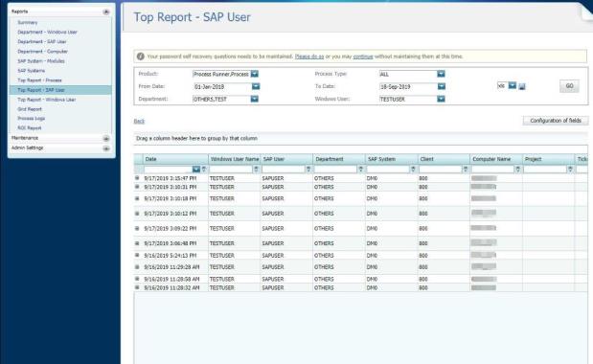Open filter menu icon for Project column
Screen dimensions: 593x364
(x=570, y=169)
